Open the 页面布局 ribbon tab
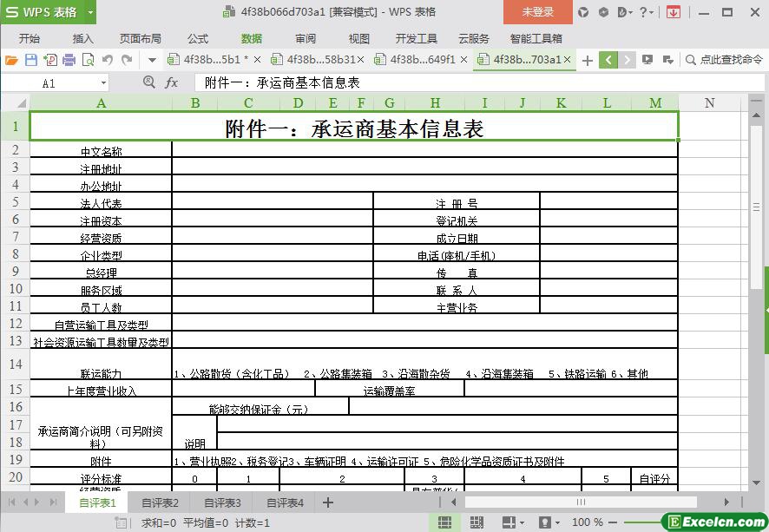 coord(141,38)
